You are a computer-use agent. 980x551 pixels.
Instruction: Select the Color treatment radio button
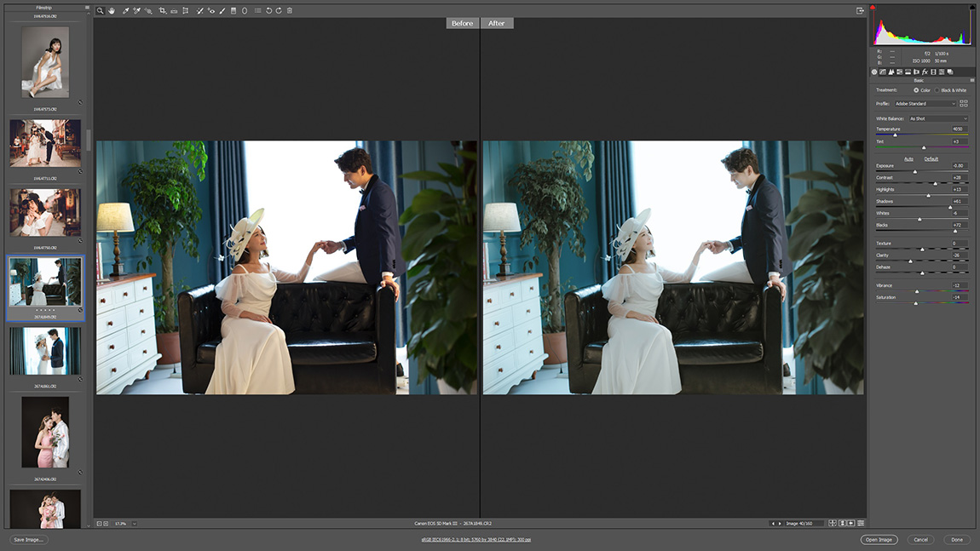coord(916,90)
